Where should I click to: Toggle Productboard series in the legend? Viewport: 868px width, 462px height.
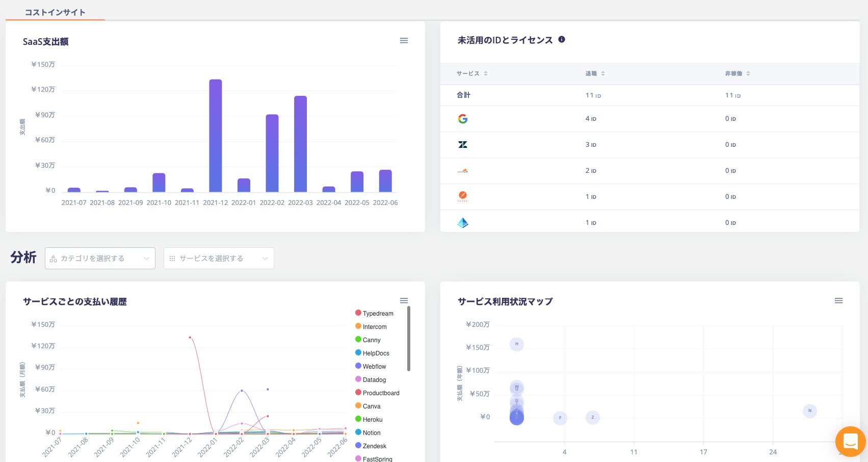tap(377, 393)
